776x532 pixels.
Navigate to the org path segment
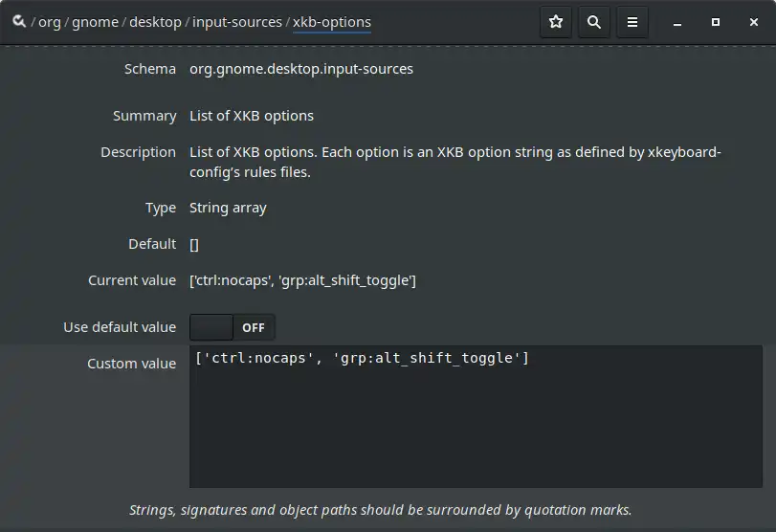pos(50,22)
